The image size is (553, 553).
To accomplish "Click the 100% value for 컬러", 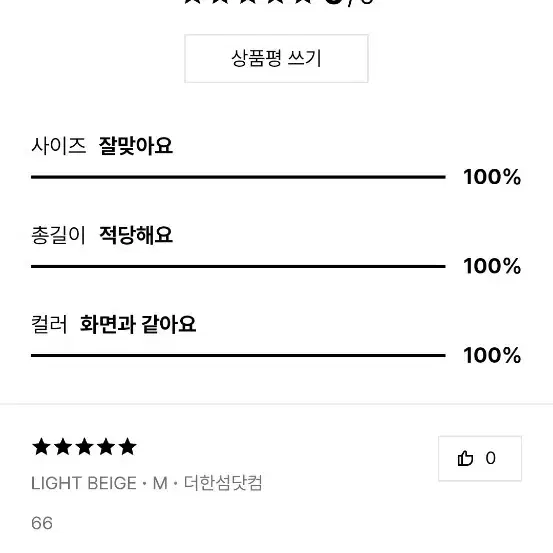I will pyautogui.click(x=492, y=356).
